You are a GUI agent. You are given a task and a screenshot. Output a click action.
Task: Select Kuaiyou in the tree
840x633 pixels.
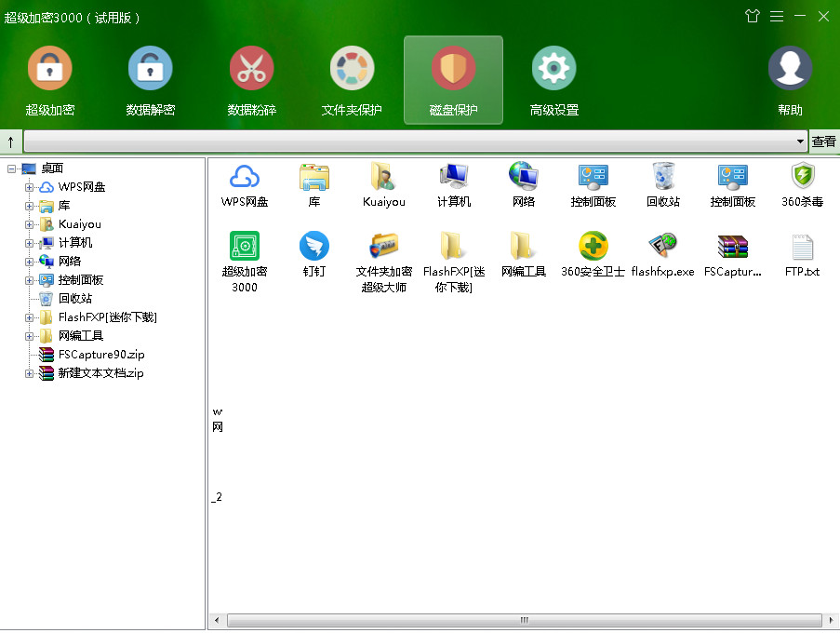(x=79, y=224)
